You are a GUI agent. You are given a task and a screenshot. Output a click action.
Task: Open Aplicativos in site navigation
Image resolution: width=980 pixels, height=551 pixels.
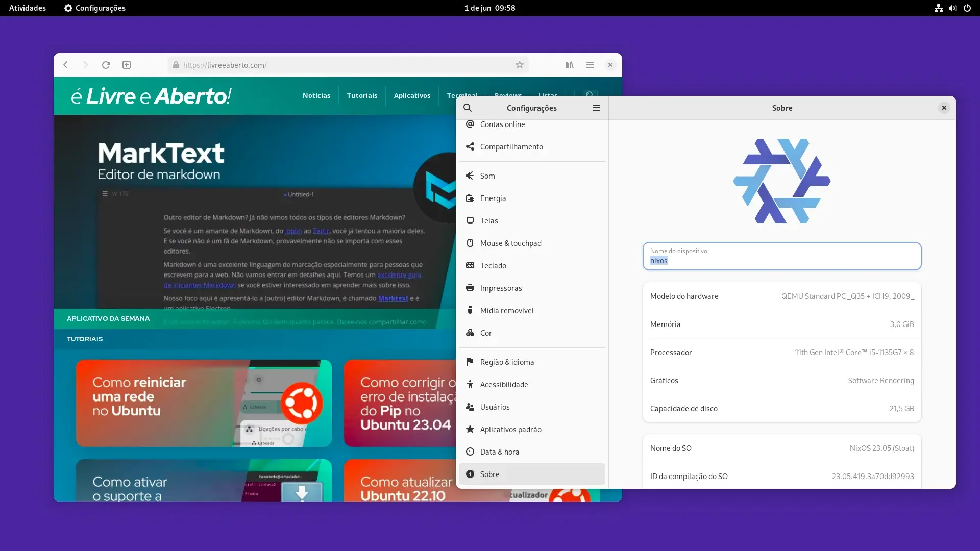(x=412, y=96)
